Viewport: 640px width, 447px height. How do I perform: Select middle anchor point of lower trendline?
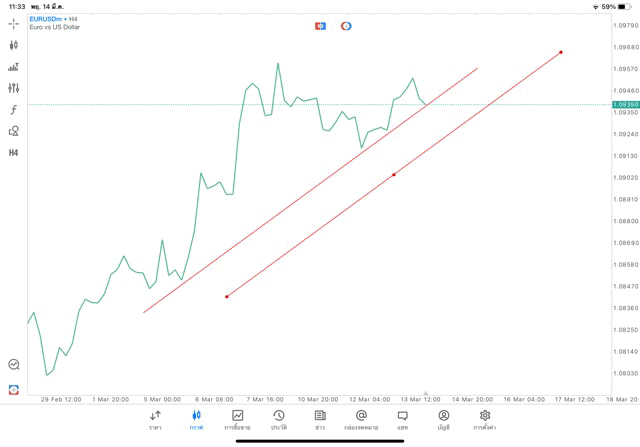tap(394, 175)
